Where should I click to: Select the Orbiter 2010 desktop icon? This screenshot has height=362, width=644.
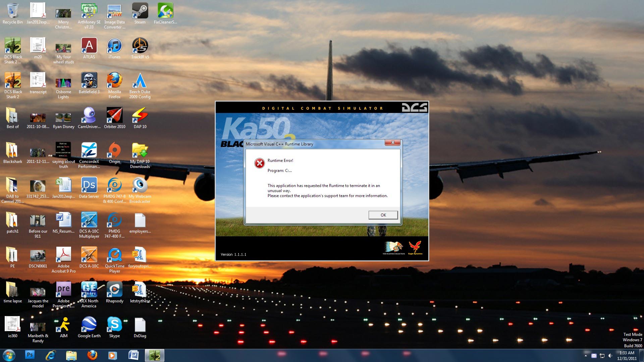[x=114, y=118]
